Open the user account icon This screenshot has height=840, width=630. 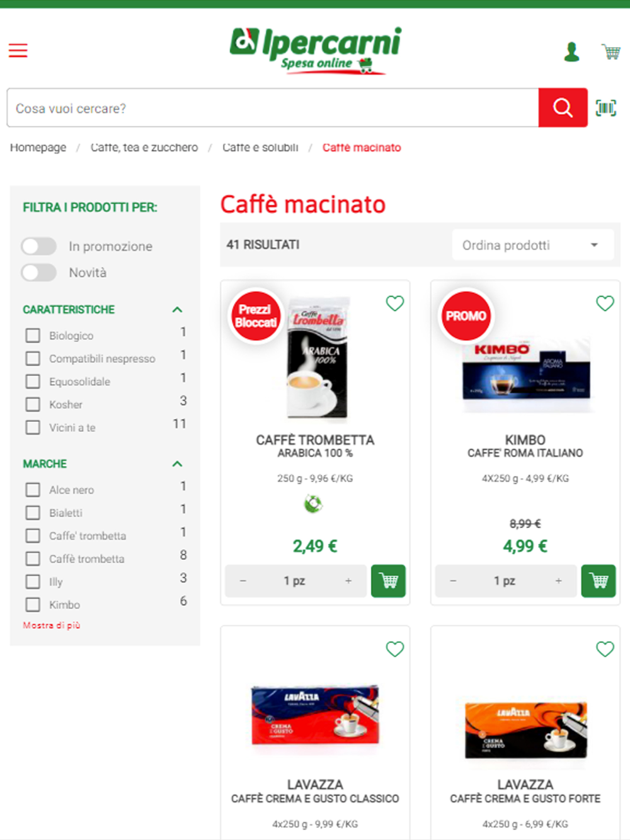(x=571, y=52)
